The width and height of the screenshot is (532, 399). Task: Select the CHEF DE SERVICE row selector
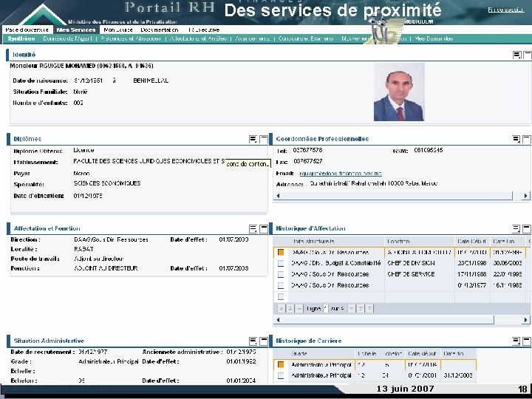(281, 274)
